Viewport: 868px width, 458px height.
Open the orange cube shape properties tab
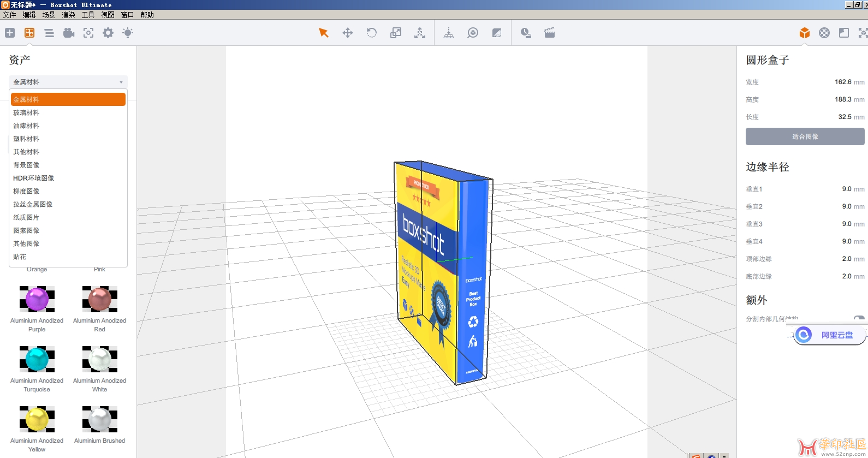coord(805,33)
